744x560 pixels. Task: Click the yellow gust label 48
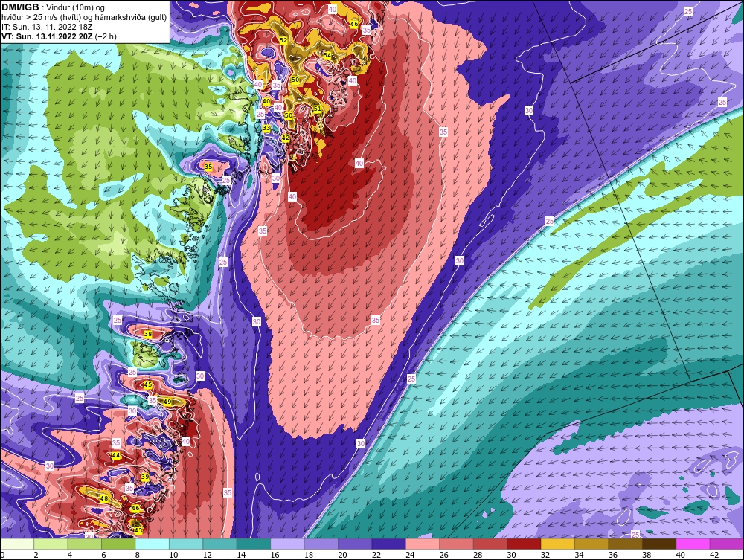coord(104,498)
